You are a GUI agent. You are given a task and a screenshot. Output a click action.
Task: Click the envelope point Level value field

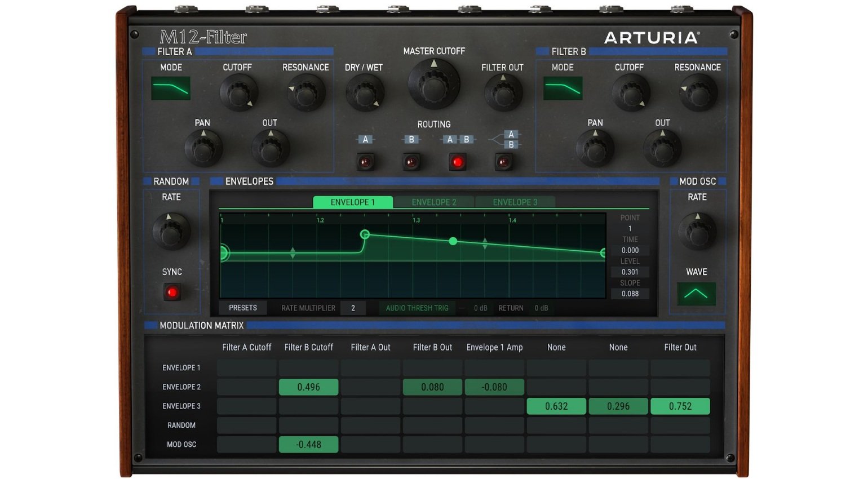point(630,272)
